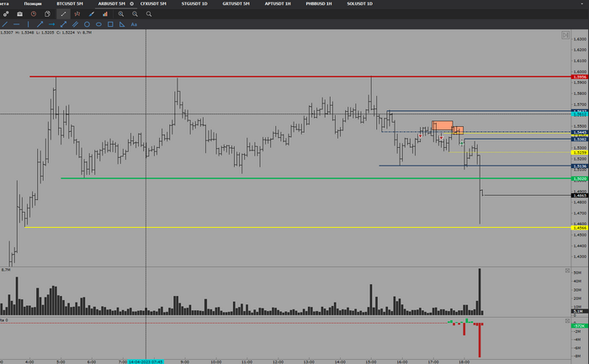Click the zoom in magnifier
Screen dimensions: 589x364
(x=121, y=14)
